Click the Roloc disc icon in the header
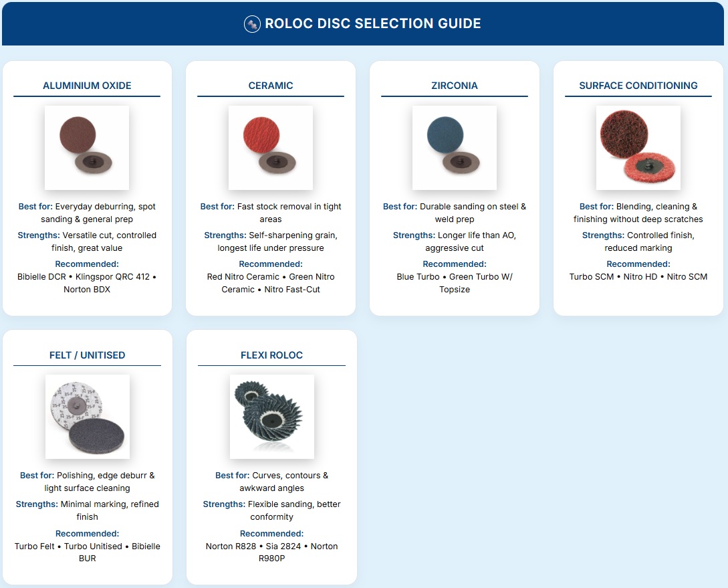 click(x=251, y=23)
